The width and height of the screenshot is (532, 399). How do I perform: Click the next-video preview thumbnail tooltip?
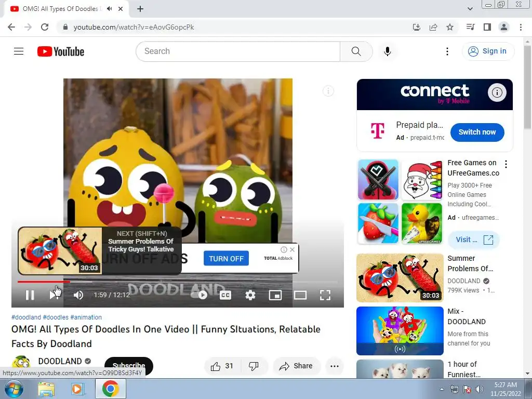[x=60, y=250]
